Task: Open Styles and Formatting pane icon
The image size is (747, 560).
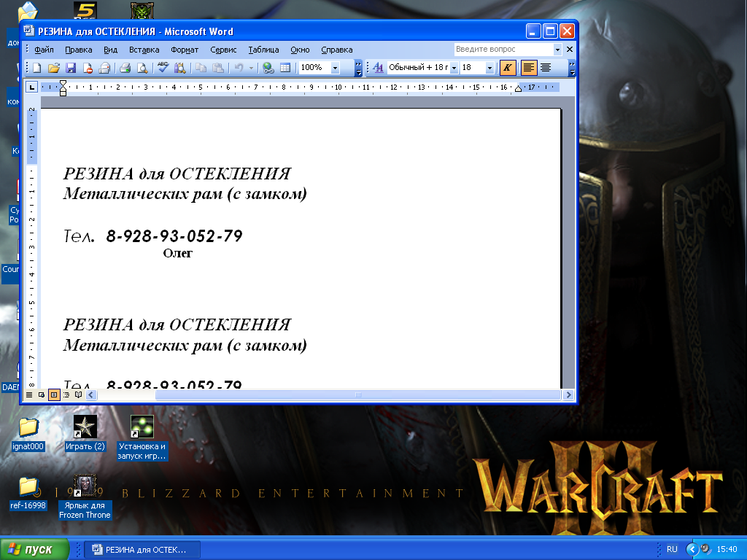Action: coord(379,68)
